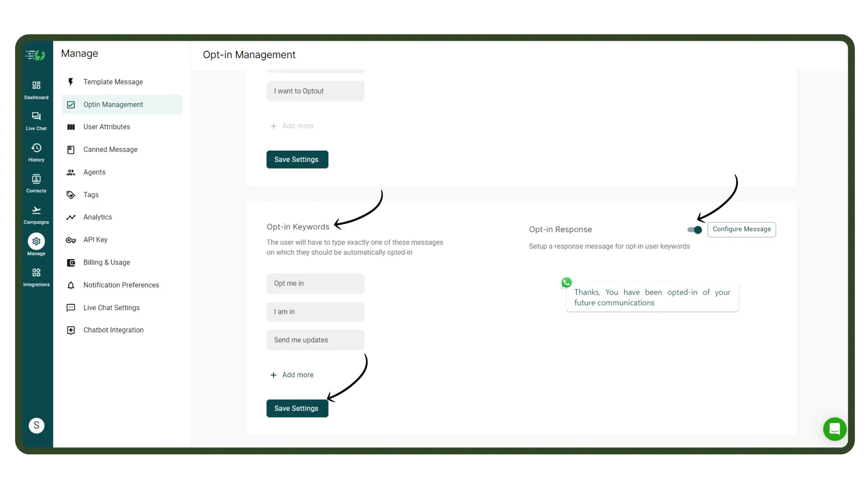Click the Analytics trend line icon
This screenshot has height=488, width=868.
click(x=71, y=217)
